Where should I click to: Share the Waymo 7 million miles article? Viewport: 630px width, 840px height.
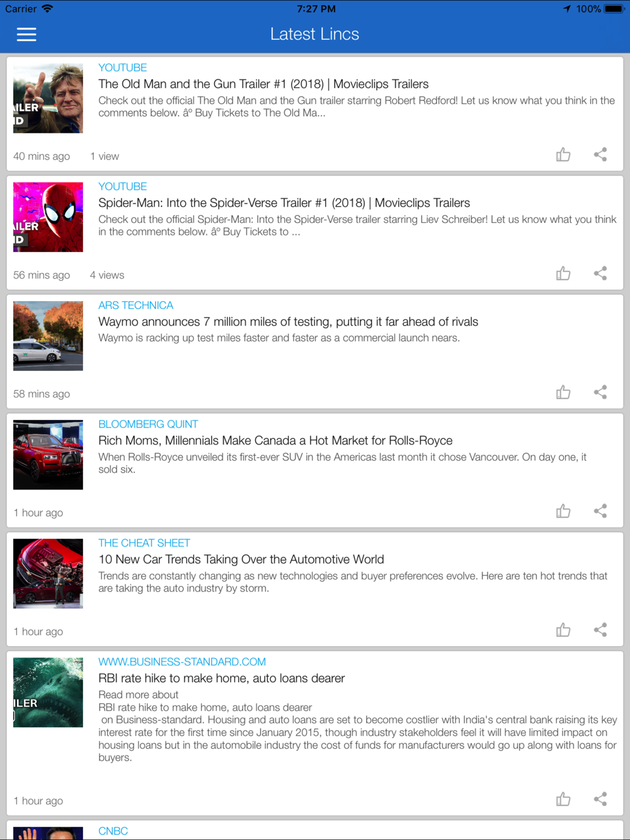click(600, 392)
